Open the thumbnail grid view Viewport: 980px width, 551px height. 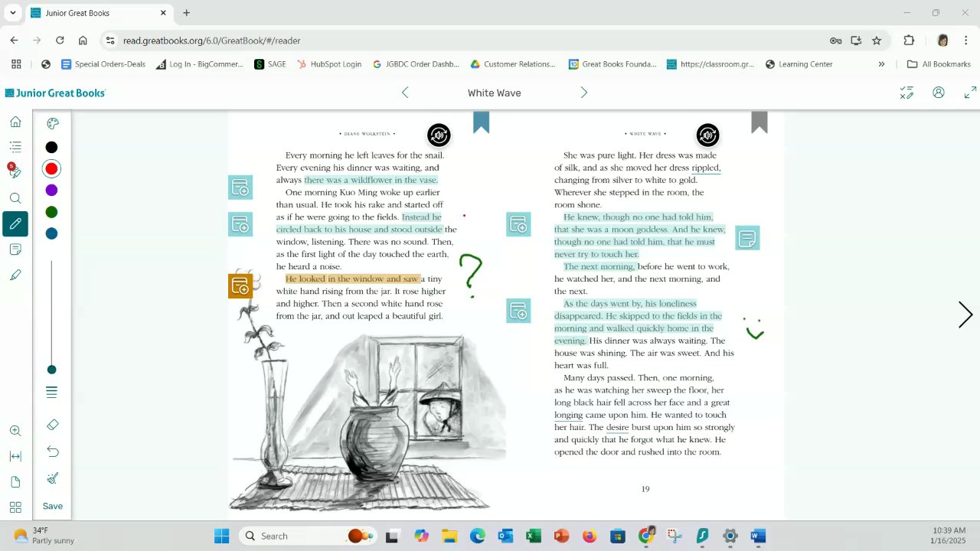15,507
